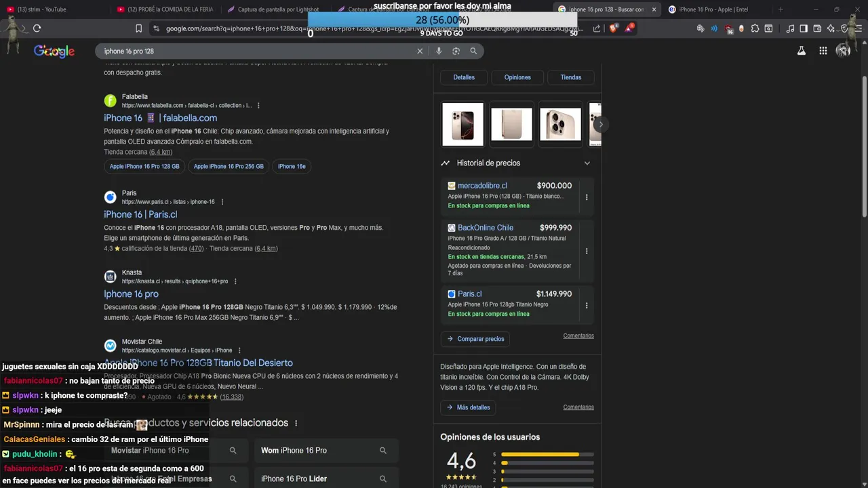Focus the Google search input field

[x=254, y=51]
